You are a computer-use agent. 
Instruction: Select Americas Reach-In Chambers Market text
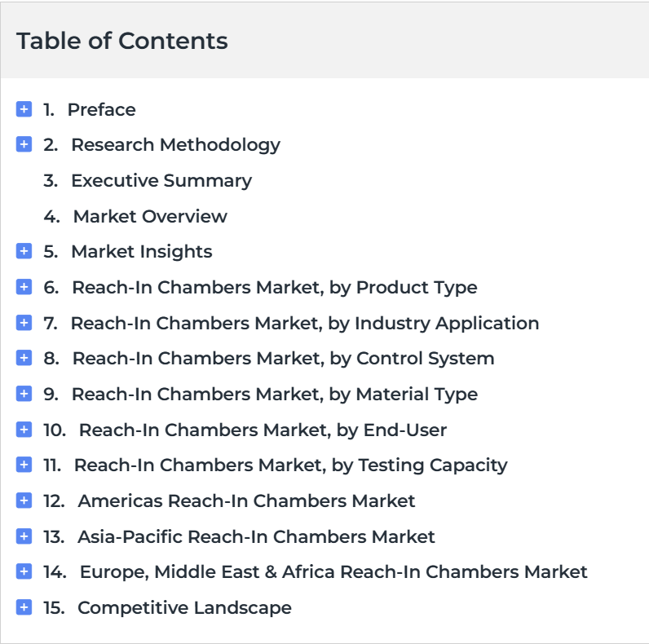pyautogui.click(x=246, y=501)
